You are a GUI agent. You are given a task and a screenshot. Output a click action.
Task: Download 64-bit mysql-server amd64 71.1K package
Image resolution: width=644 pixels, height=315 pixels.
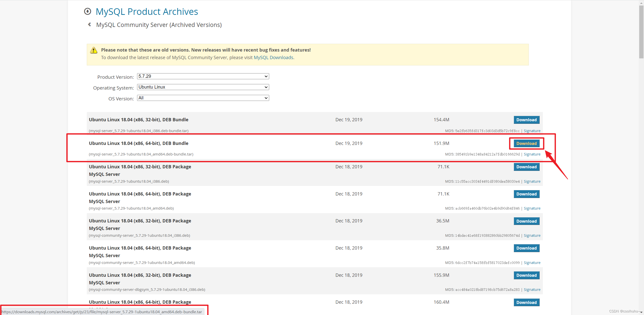pos(526,194)
